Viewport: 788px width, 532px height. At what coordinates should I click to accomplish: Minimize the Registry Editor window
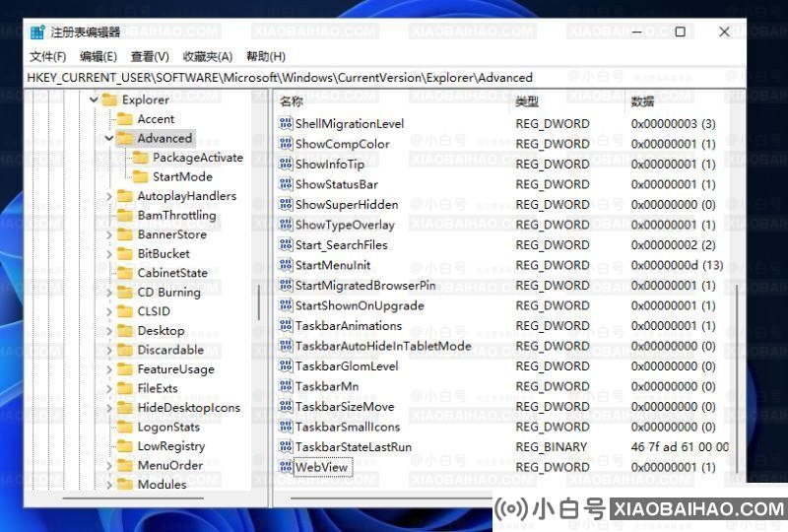636,32
